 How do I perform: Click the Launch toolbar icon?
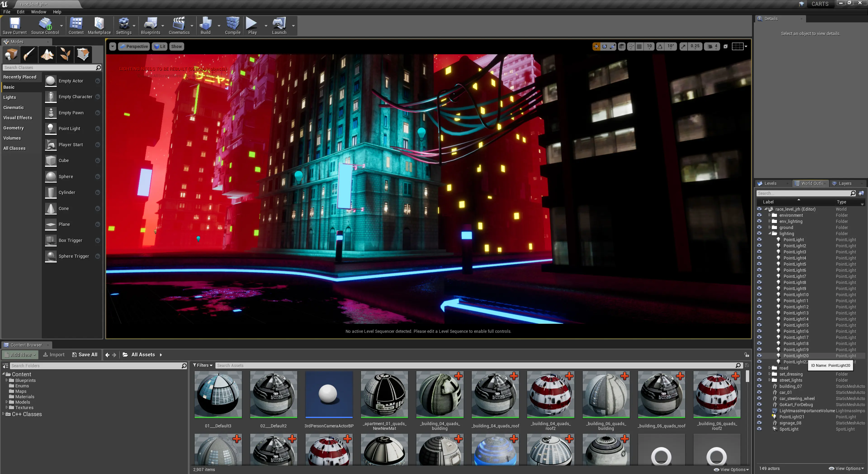[x=279, y=23]
